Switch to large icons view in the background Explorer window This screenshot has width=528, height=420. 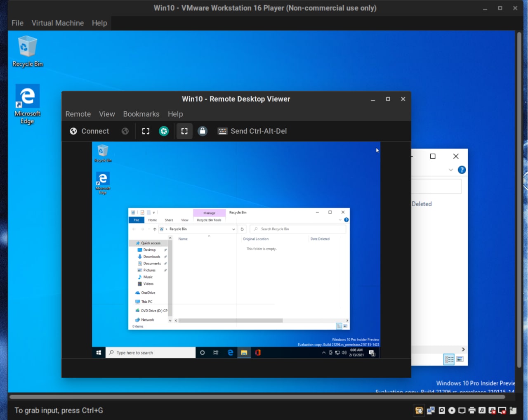click(460, 359)
